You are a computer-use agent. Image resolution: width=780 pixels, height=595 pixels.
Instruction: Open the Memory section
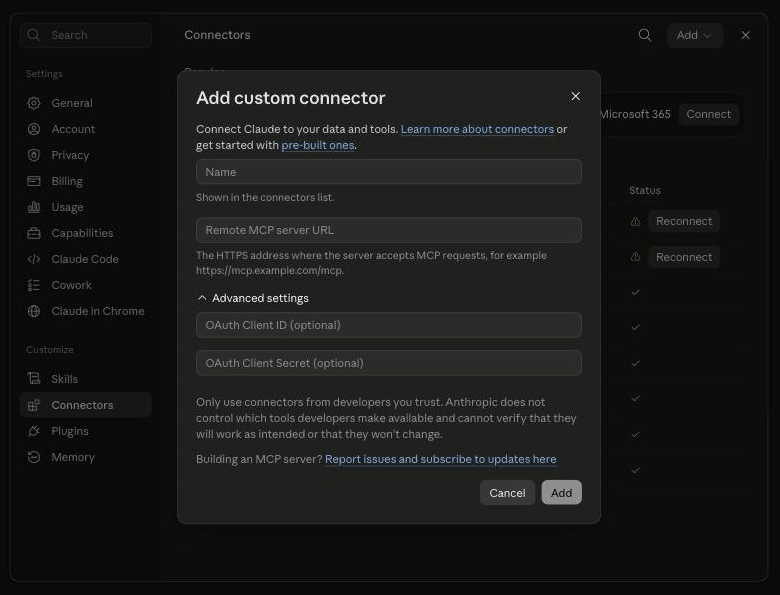pos(86,457)
